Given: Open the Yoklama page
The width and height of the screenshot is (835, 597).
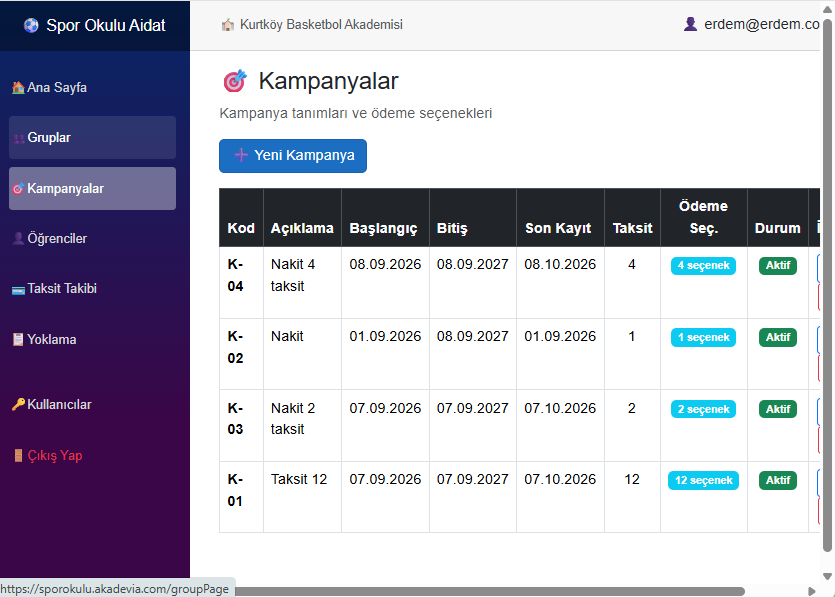Looking at the screenshot, I should [x=92, y=339].
